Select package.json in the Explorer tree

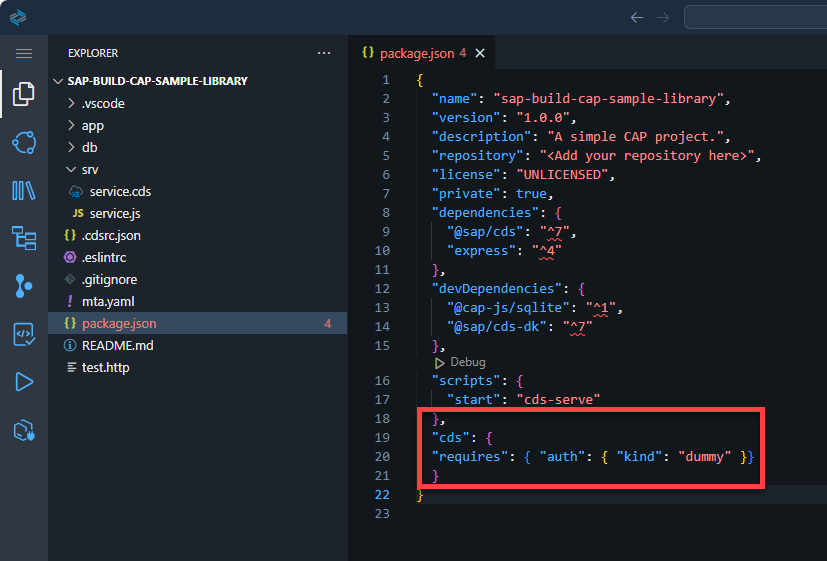pos(198,323)
